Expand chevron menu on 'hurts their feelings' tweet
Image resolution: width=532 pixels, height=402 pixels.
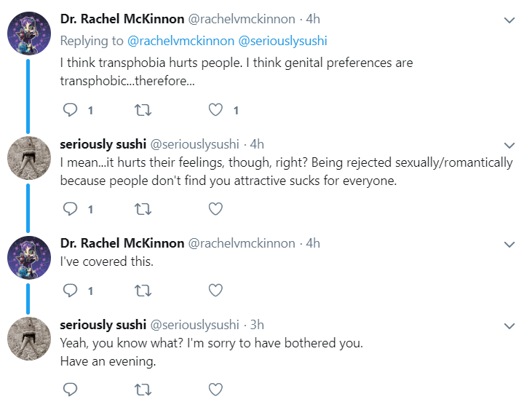point(509,146)
